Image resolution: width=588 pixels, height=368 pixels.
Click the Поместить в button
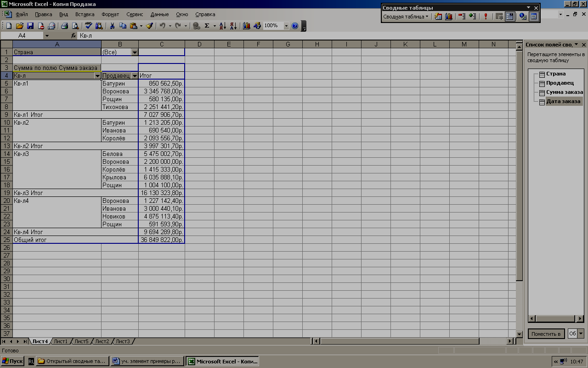[546, 334]
